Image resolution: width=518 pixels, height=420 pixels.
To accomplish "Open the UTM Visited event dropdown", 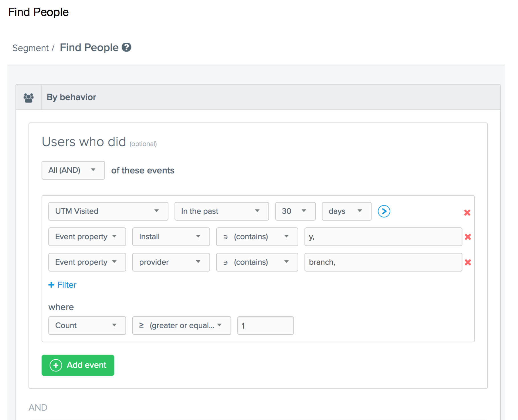I will (x=108, y=211).
